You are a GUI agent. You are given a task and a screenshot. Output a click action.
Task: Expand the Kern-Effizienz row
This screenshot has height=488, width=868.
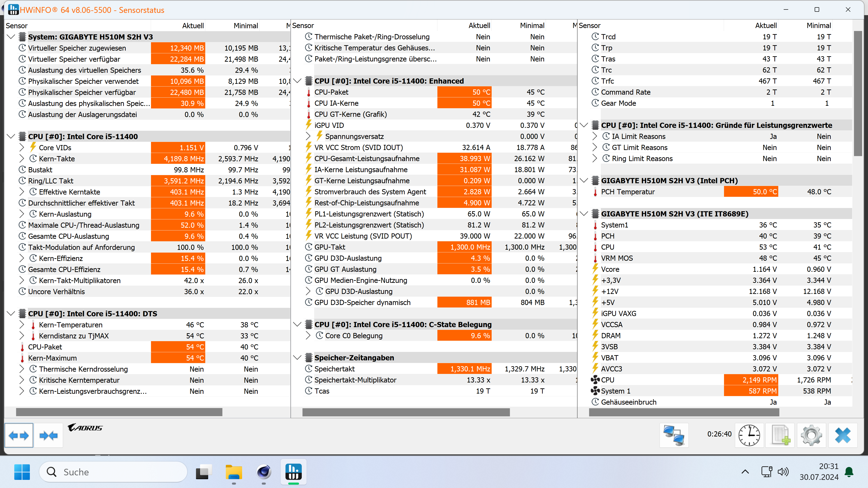pyautogui.click(x=22, y=258)
